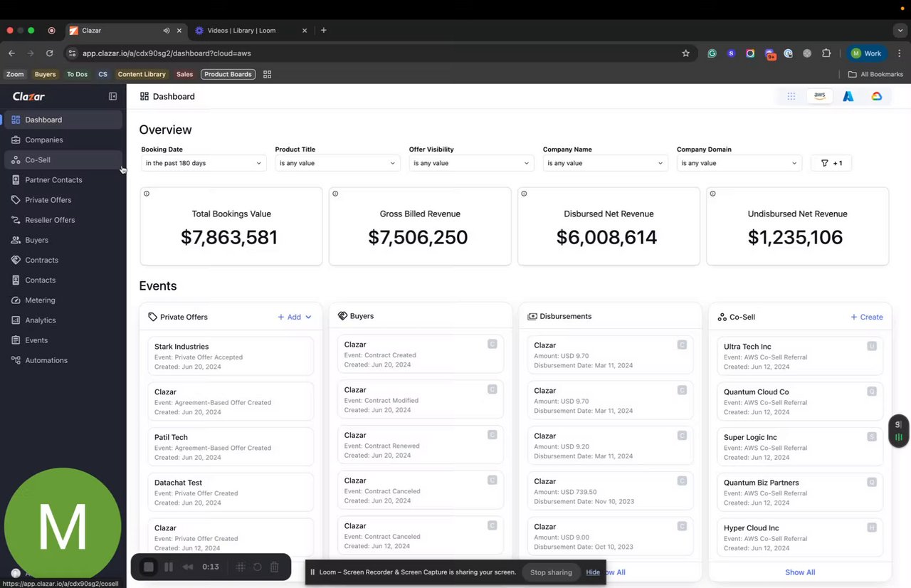Open the Product Boards bookmark
Viewport: 911px width, 588px height.
coord(228,74)
